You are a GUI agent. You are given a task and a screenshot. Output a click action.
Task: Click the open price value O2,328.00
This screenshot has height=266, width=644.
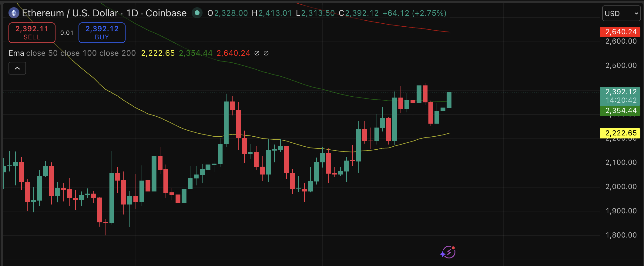click(228, 13)
